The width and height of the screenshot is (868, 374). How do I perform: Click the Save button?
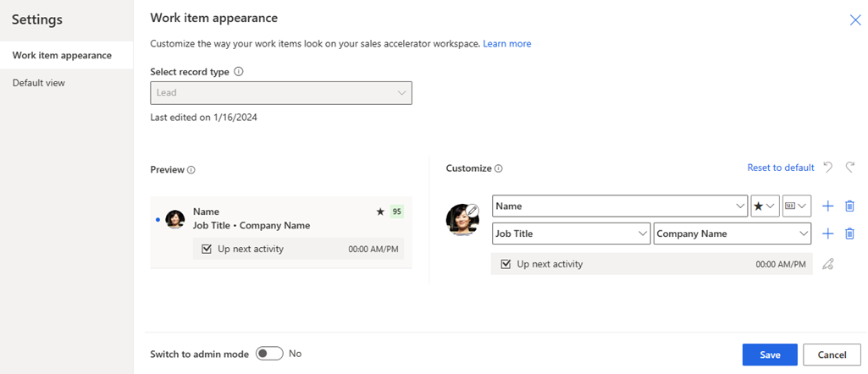coord(770,355)
